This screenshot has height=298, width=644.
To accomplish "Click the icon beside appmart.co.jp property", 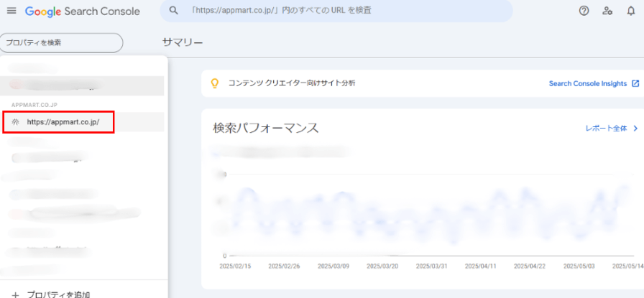I will click(x=16, y=122).
